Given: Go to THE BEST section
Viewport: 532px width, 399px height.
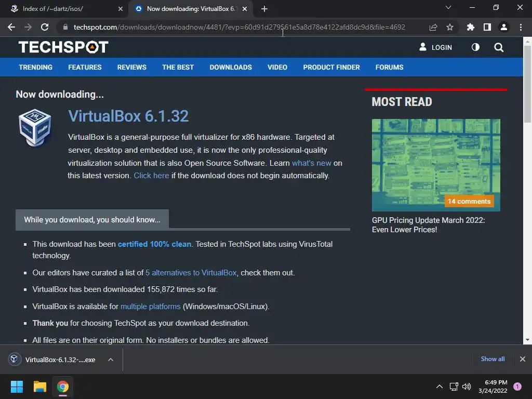Looking at the screenshot, I should (x=178, y=67).
